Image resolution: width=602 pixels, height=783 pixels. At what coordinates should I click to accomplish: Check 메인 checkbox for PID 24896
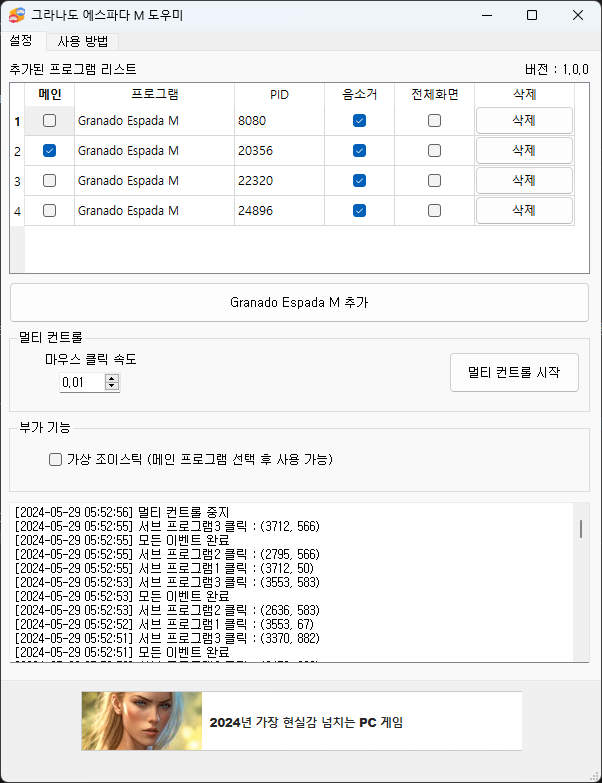pyautogui.click(x=49, y=210)
